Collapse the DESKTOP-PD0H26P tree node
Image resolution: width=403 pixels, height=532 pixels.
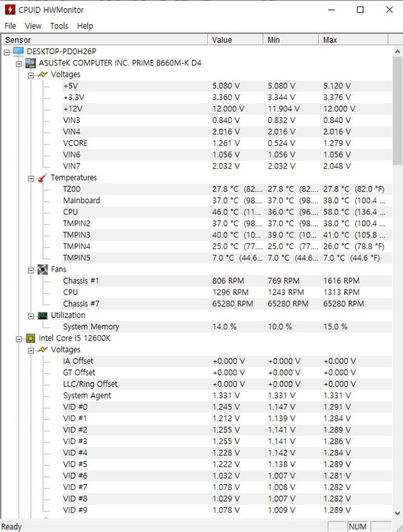(7, 52)
